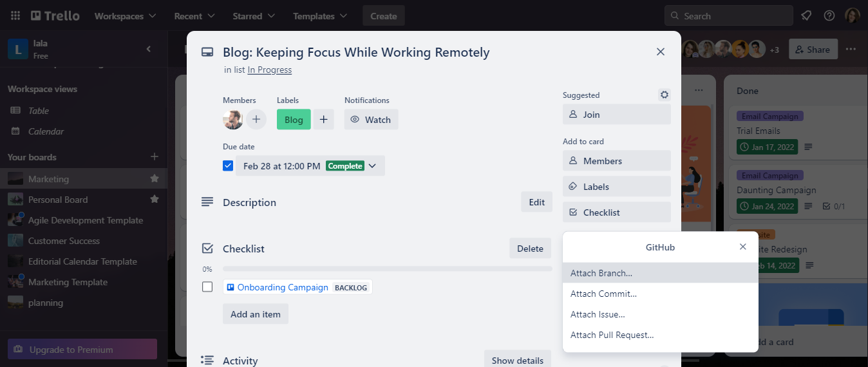Add a label with plus button
The width and height of the screenshot is (868, 367).
point(323,119)
